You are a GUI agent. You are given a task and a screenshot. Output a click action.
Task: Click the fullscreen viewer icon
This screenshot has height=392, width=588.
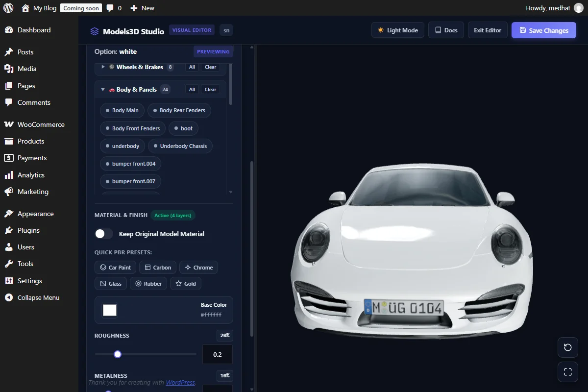[568, 372]
